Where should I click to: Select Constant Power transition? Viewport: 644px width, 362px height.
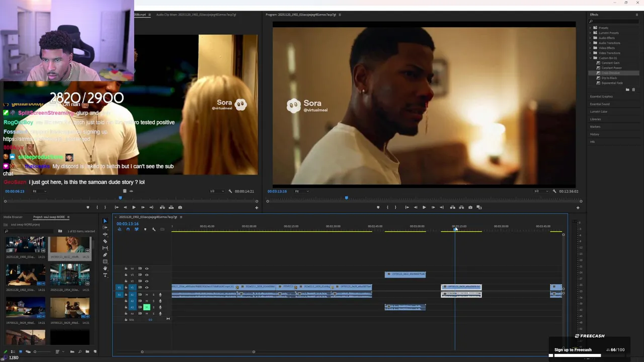[612, 68]
